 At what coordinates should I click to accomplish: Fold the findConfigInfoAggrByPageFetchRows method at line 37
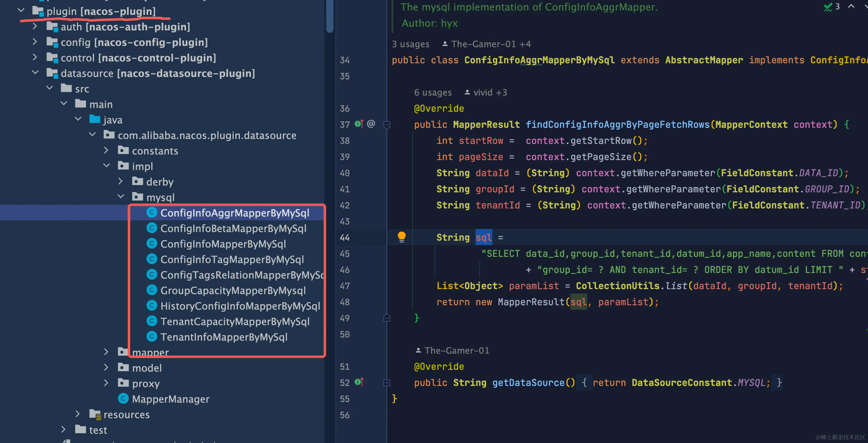click(387, 125)
